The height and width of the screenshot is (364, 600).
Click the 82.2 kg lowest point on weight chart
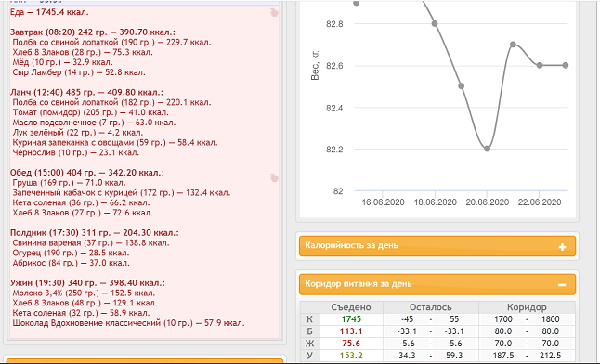tap(487, 149)
